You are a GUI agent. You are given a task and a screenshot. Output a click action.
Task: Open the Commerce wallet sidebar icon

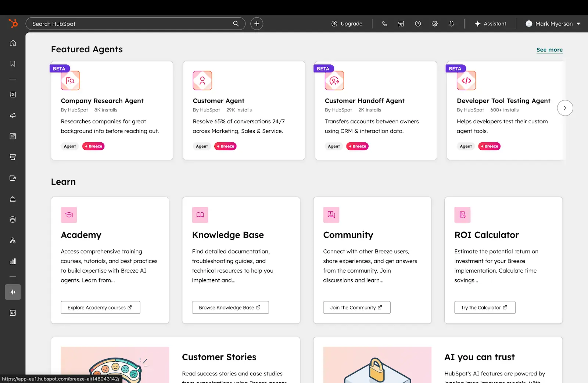[x=13, y=178]
